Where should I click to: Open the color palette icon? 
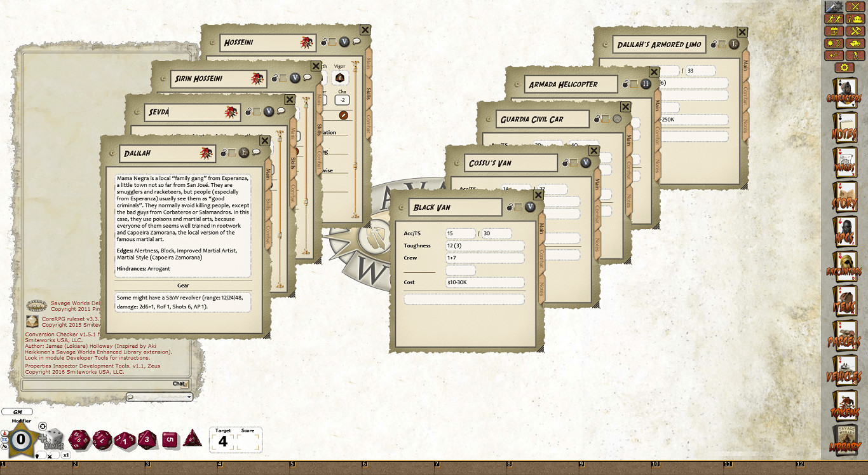tap(855, 43)
